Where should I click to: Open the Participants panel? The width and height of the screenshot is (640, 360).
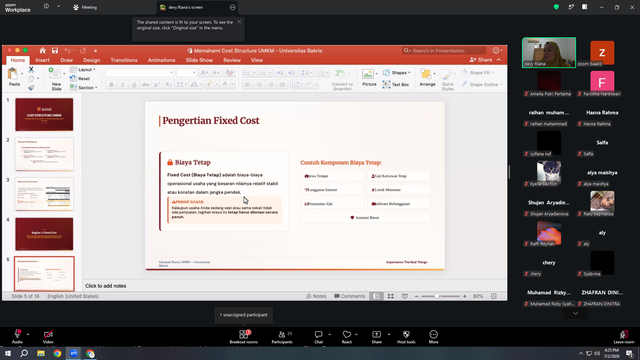(282, 334)
